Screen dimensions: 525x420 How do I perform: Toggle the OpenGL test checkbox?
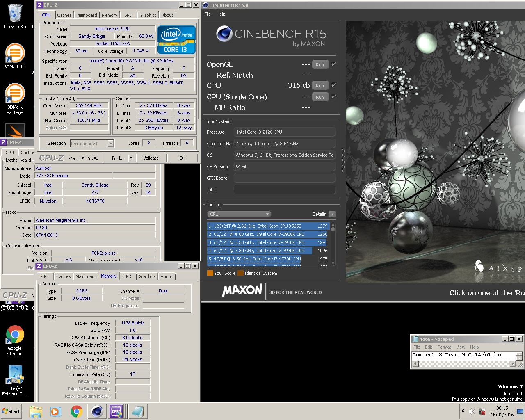click(333, 64)
